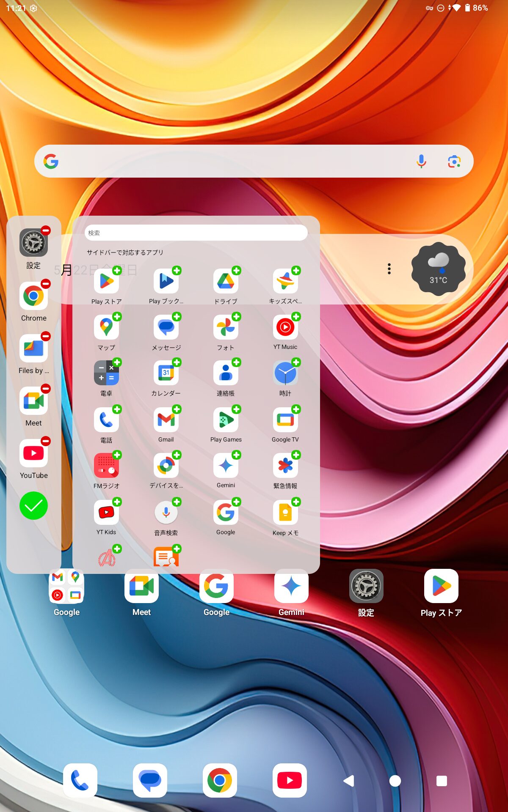Add Google app in picker list
The width and height of the screenshot is (508, 812).
click(x=237, y=502)
